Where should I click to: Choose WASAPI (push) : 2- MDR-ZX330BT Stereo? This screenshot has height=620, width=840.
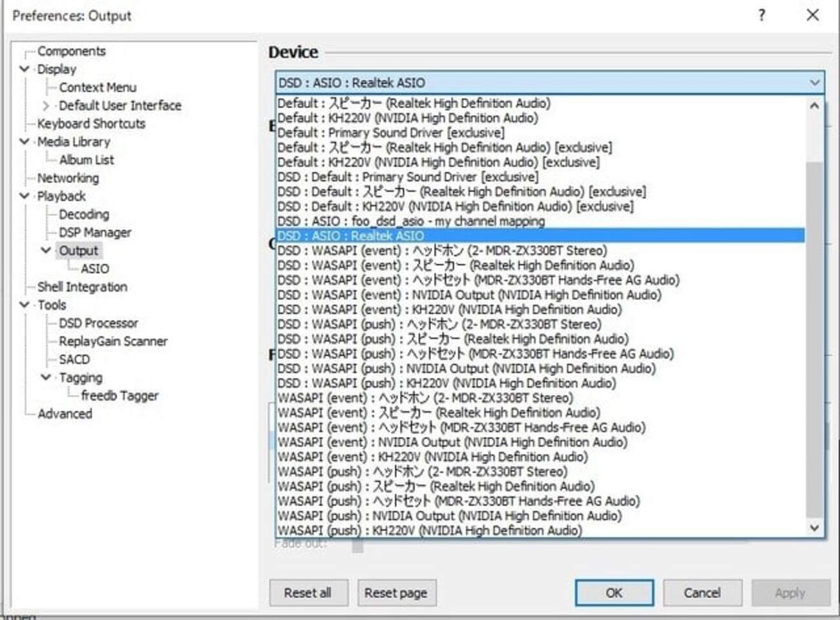pyautogui.click(x=540, y=471)
